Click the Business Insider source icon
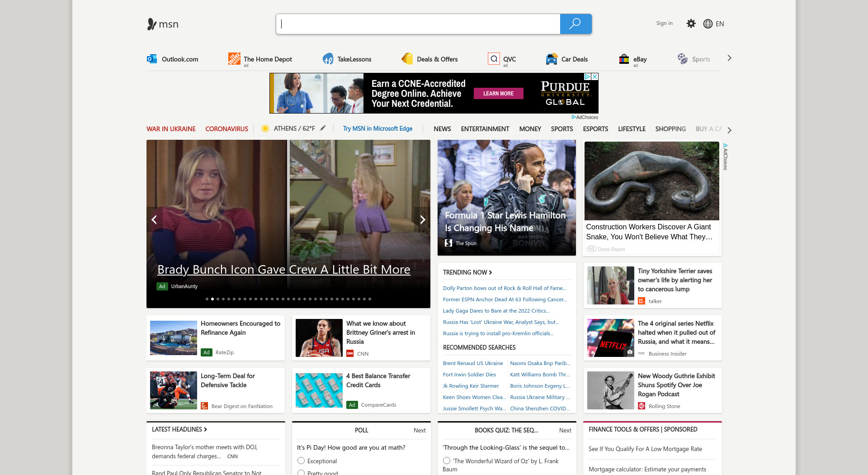The width and height of the screenshot is (868, 475). (x=642, y=353)
